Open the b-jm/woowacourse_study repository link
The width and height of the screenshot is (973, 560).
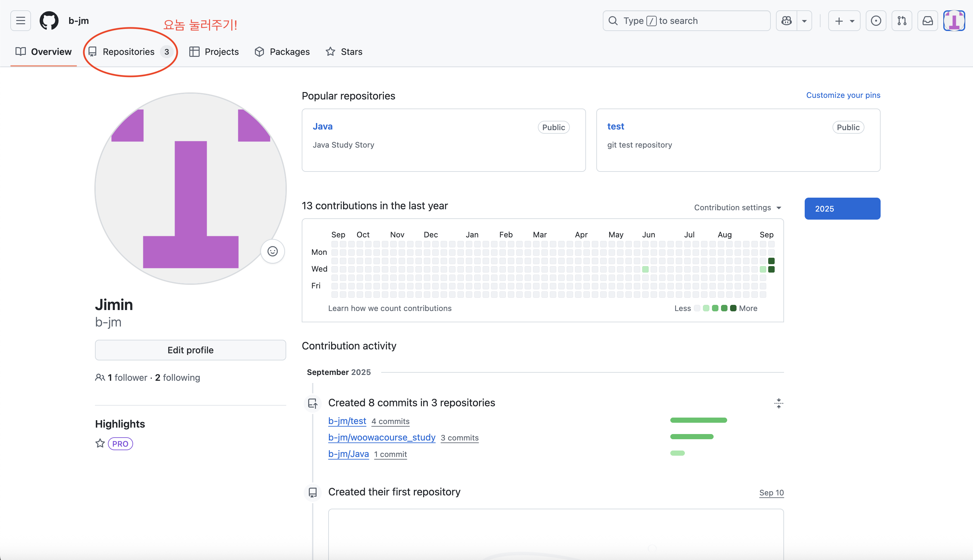pyautogui.click(x=382, y=437)
